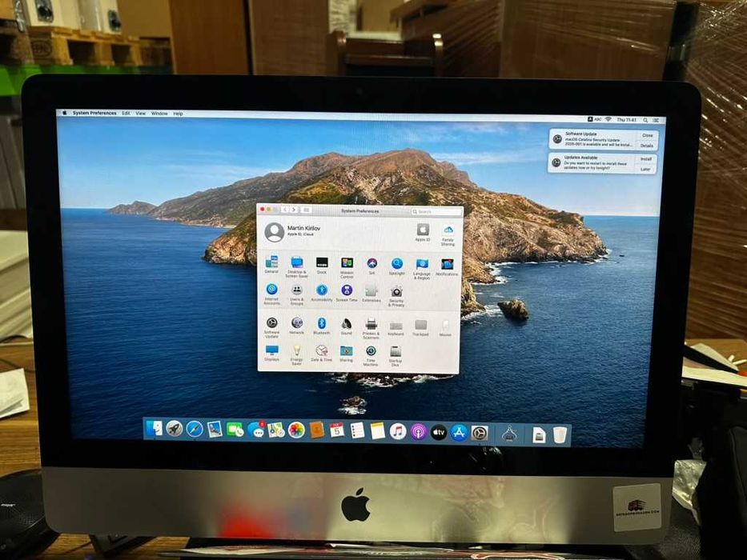Open the Trash in the Dock
The image size is (747, 560).
tap(560, 434)
